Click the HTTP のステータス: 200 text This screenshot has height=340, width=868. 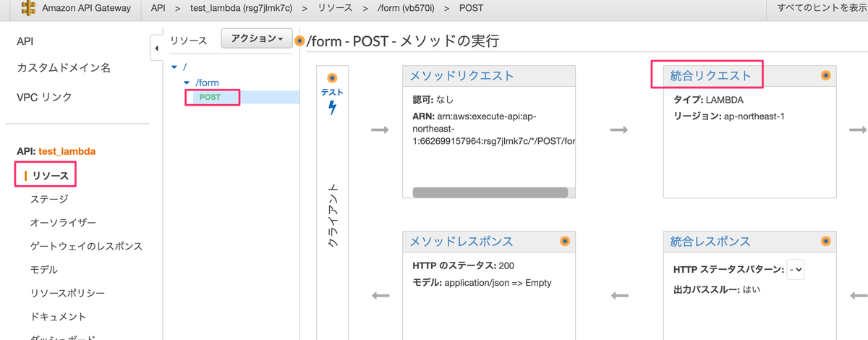tap(464, 265)
